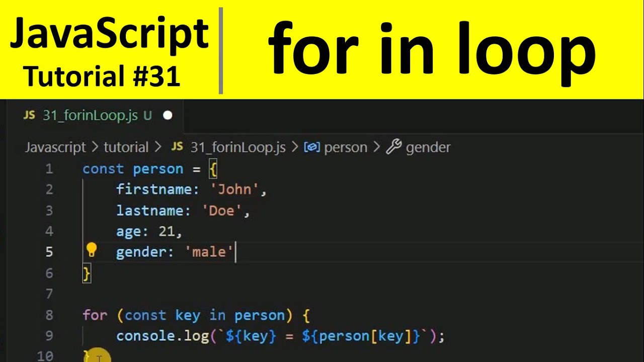This screenshot has height=362, width=644.
Task: Click the 'Doe' string value
Action: (x=221, y=211)
